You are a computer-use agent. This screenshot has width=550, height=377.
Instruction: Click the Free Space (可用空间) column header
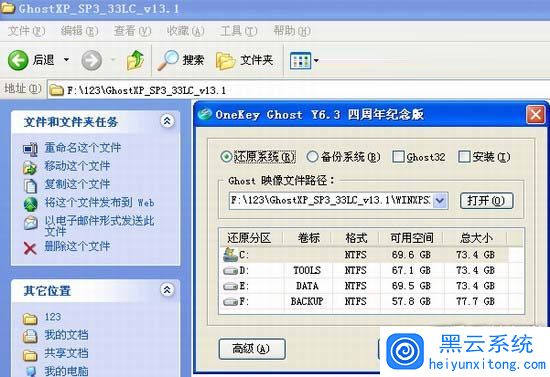click(411, 238)
